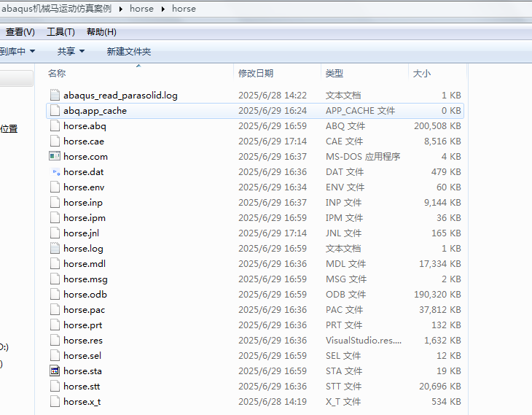532x415 pixels.
Task: Open the 帮助(H) menu
Action: (x=101, y=32)
